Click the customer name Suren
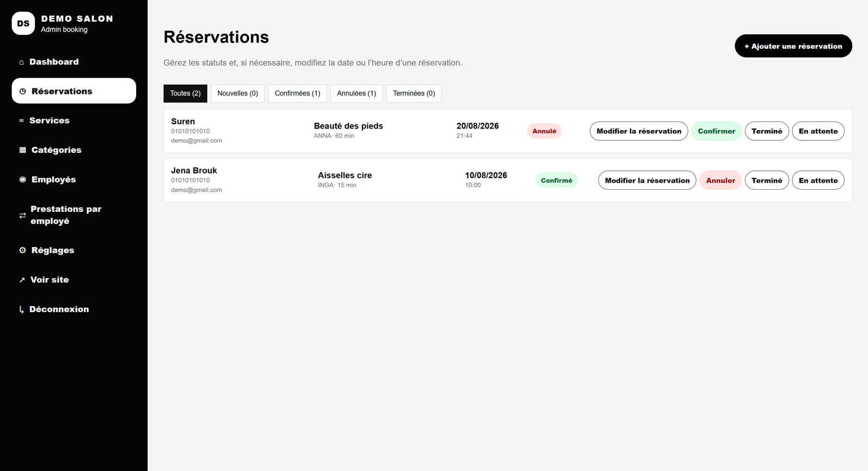The height and width of the screenshot is (471, 868). (183, 121)
